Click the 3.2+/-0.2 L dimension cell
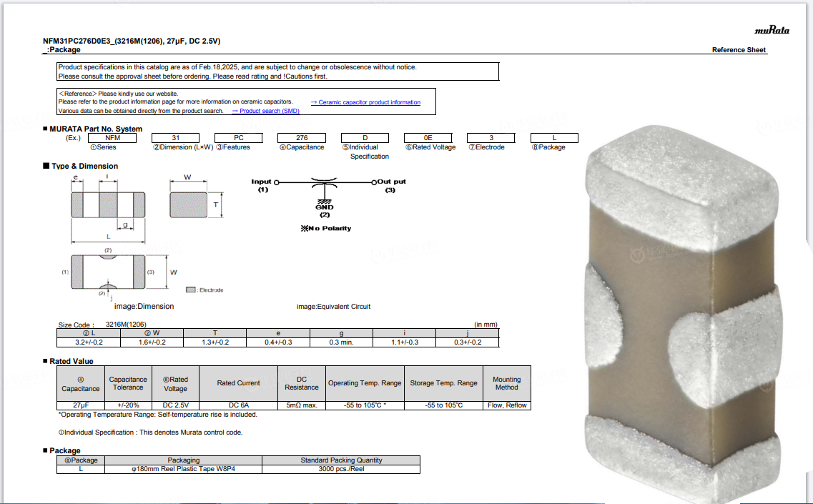813x504 pixels. tap(89, 342)
